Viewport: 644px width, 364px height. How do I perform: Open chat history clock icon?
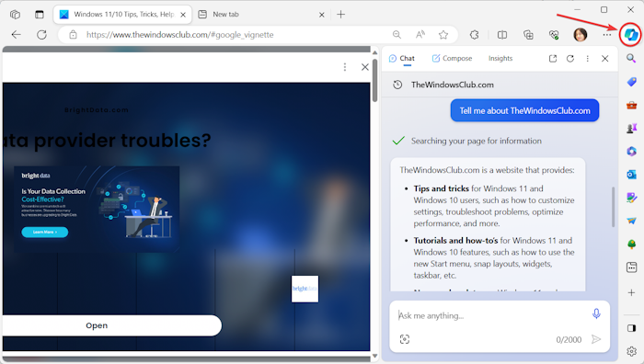[x=397, y=85]
